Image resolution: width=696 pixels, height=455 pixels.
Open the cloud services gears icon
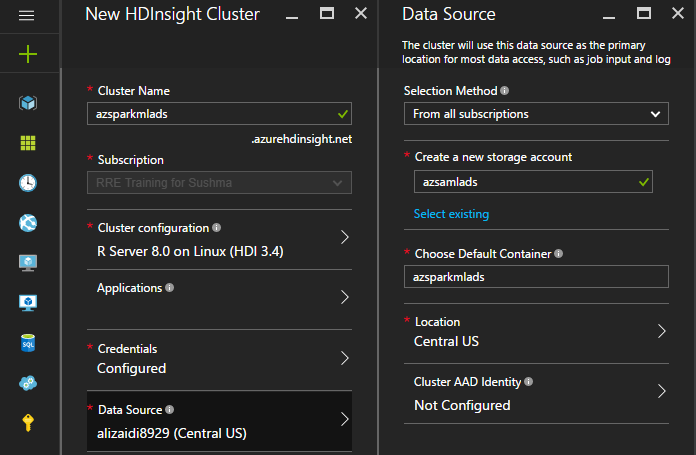[28, 383]
